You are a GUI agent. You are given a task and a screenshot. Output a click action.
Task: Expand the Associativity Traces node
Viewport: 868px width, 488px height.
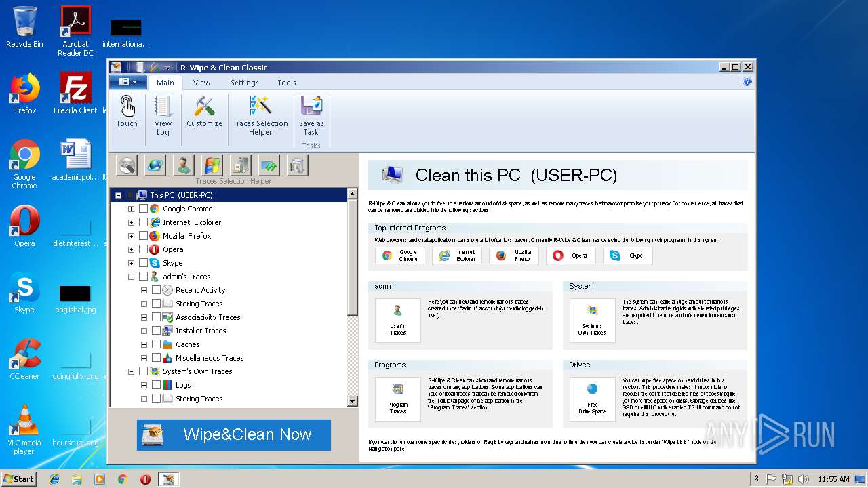pyautogui.click(x=144, y=317)
